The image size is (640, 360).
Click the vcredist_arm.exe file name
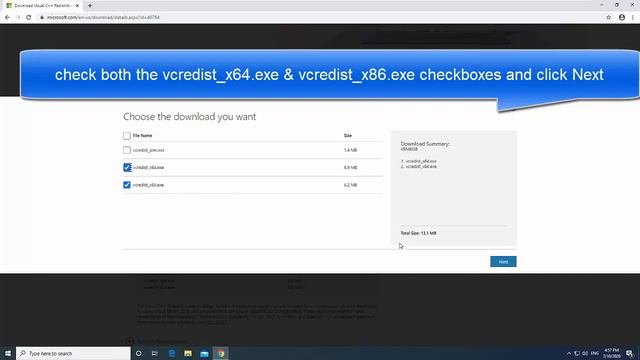tap(149, 150)
